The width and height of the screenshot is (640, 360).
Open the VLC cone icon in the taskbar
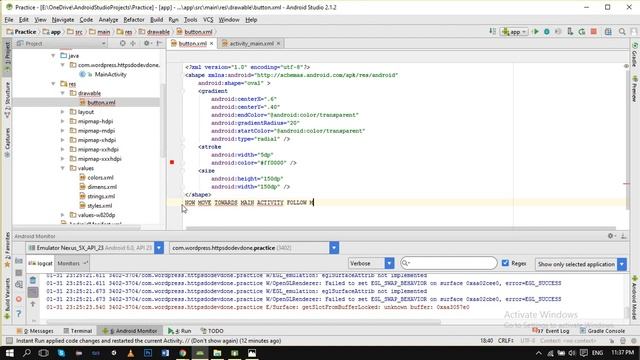point(131,353)
